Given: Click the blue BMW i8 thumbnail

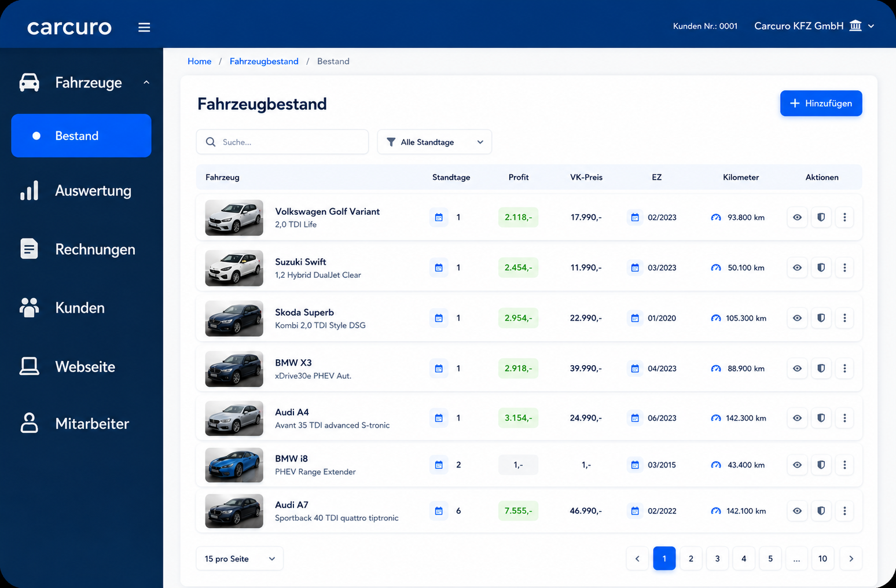Looking at the screenshot, I should [234, 465].
